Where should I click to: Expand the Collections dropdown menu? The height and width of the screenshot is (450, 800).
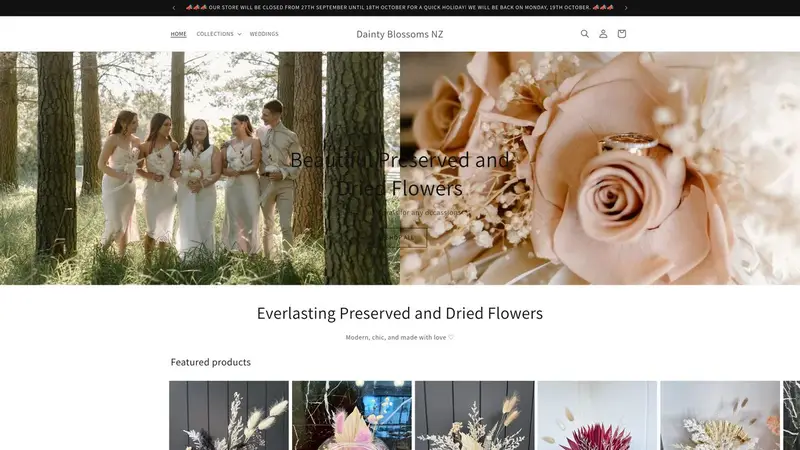(x=219, y=34)
